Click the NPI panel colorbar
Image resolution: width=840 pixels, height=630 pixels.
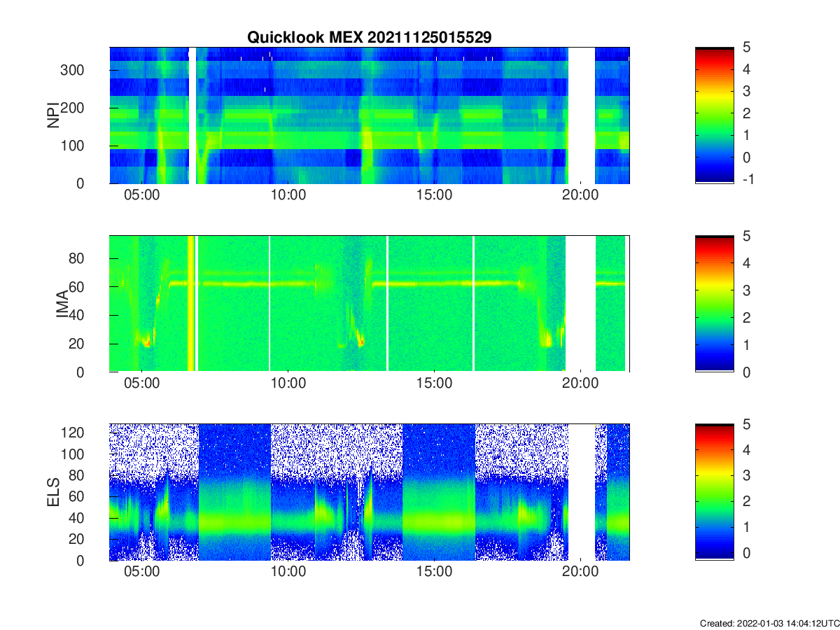pos(715,115)
